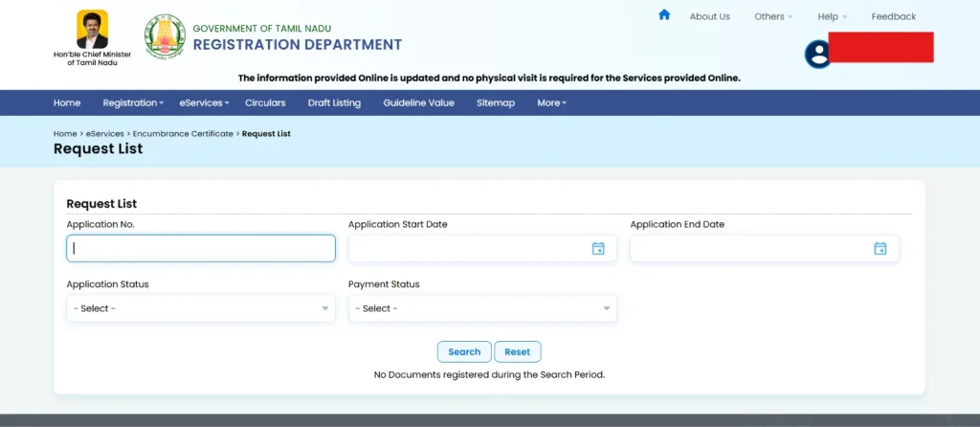Open the user profile avatar icon
The width and height of the screenshot is (980, 427).
[817, 54]
